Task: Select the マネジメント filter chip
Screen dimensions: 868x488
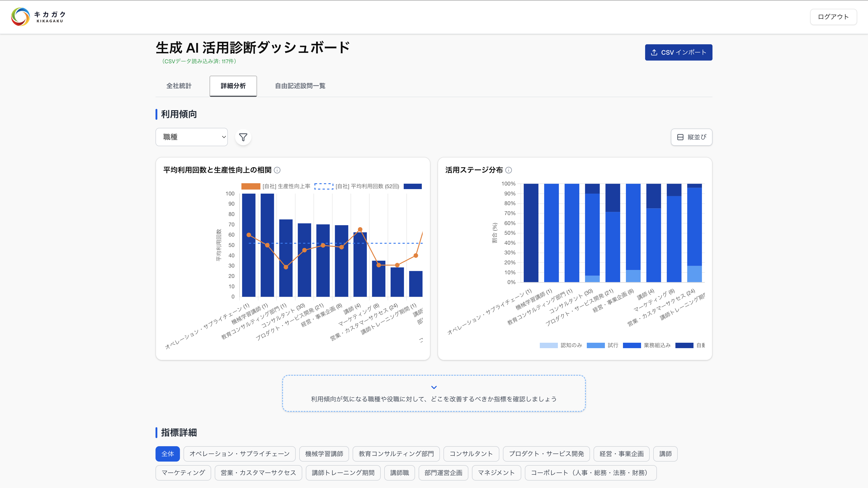Action: coord(496,472)
